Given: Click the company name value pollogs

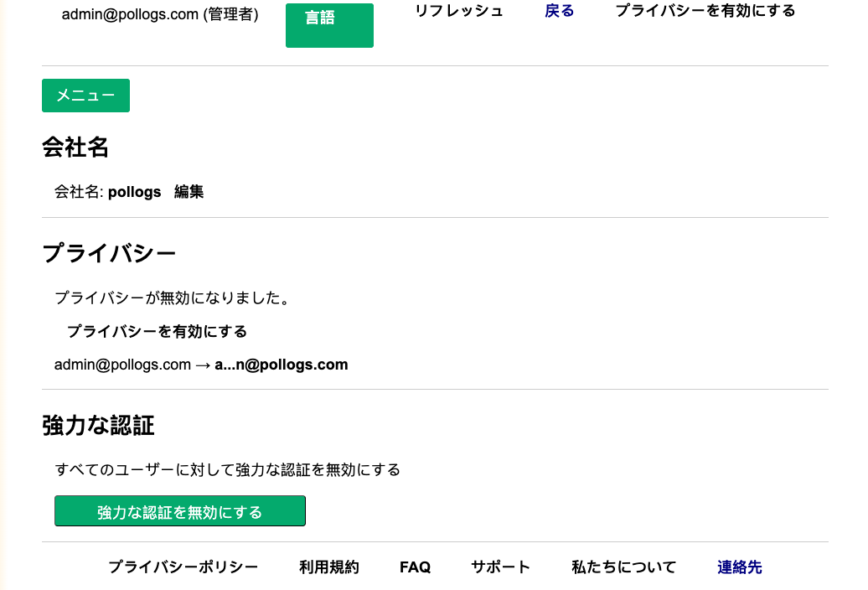Looking at the screenshot, I should (134, 191).
